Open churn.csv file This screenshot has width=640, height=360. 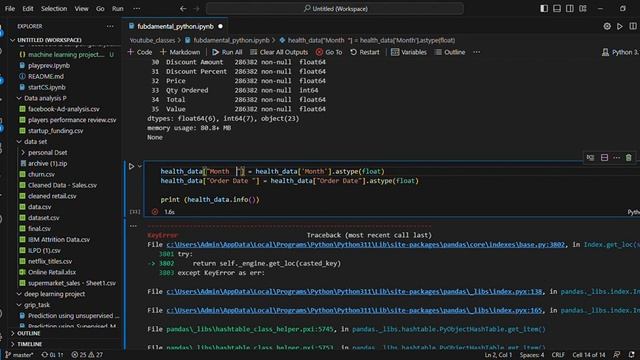click(x=41, y=174)
